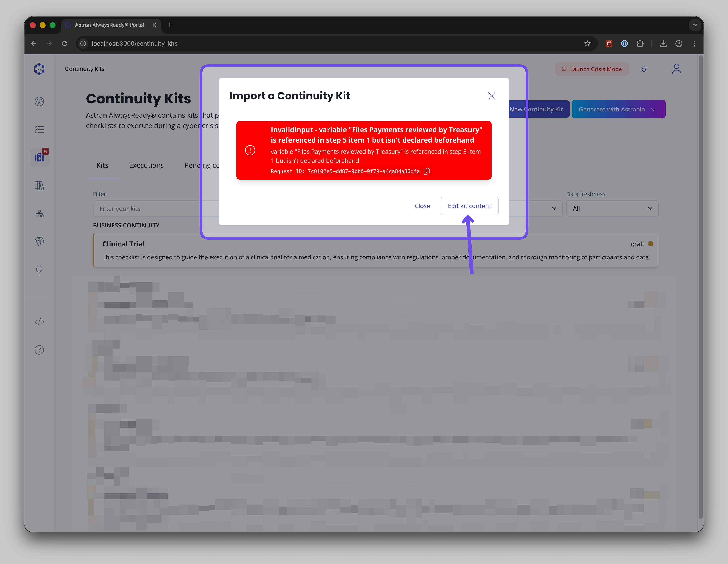Open the organization chart sidebar icon

[x=39, y=214]
